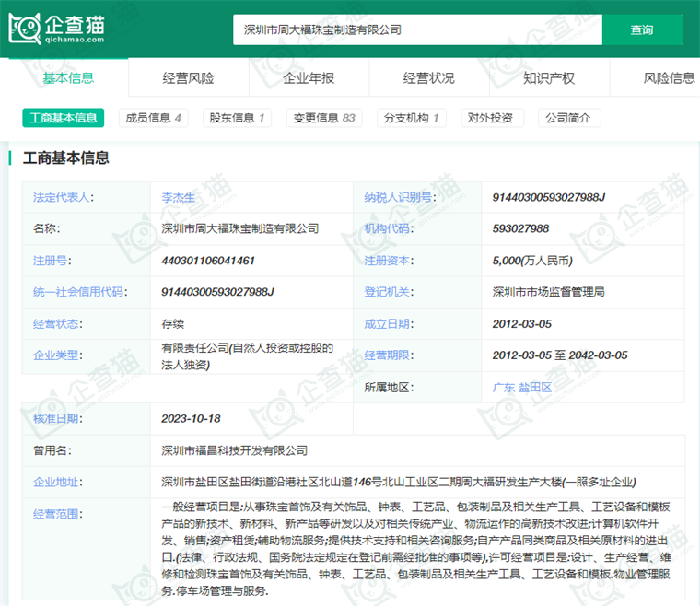Screen dimensions: 700x606
Task: Switch to the 基本信息 tab
Action: pos(68,78)
